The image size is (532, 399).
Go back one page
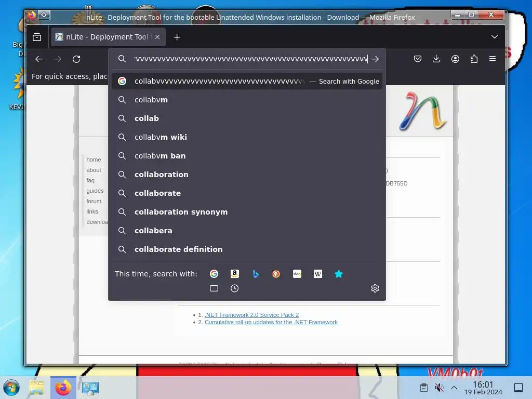(38, 59)
